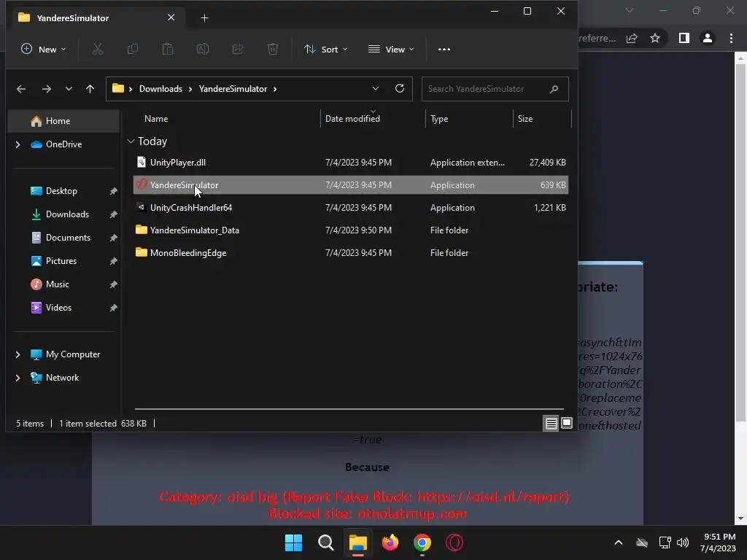Open the View dropdown menu
This screenshot has height=560, width=747.
(391, 49)
